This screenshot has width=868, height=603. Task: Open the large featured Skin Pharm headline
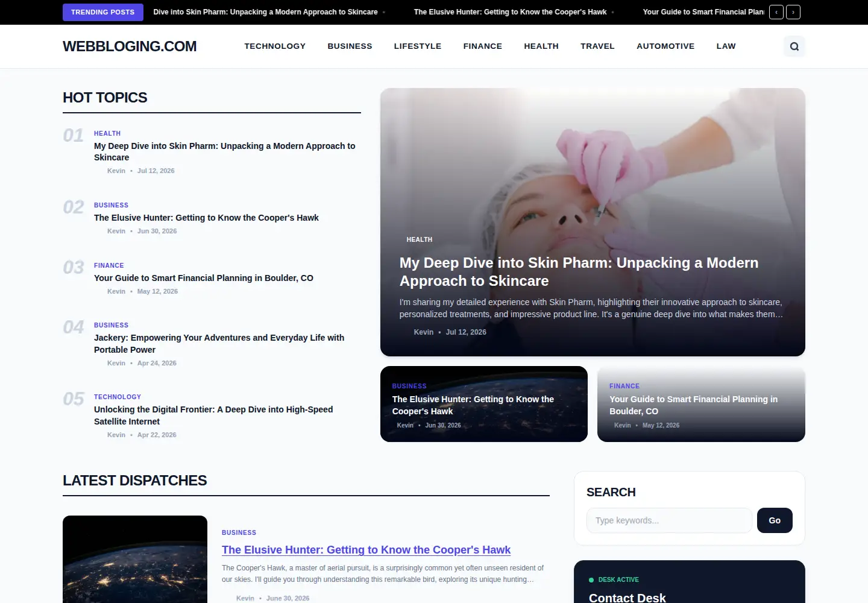pos(579,272)
